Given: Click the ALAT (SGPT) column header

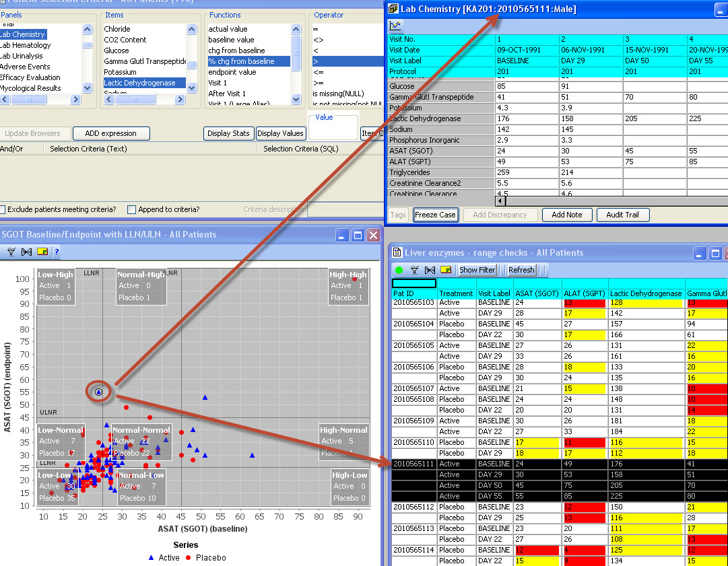Looking at the screenshot, I should point(585,293).
